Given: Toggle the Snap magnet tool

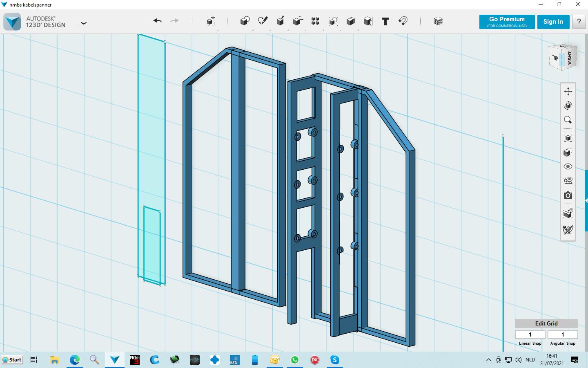Looking at the screenshot, I should [x=403, y=21].
